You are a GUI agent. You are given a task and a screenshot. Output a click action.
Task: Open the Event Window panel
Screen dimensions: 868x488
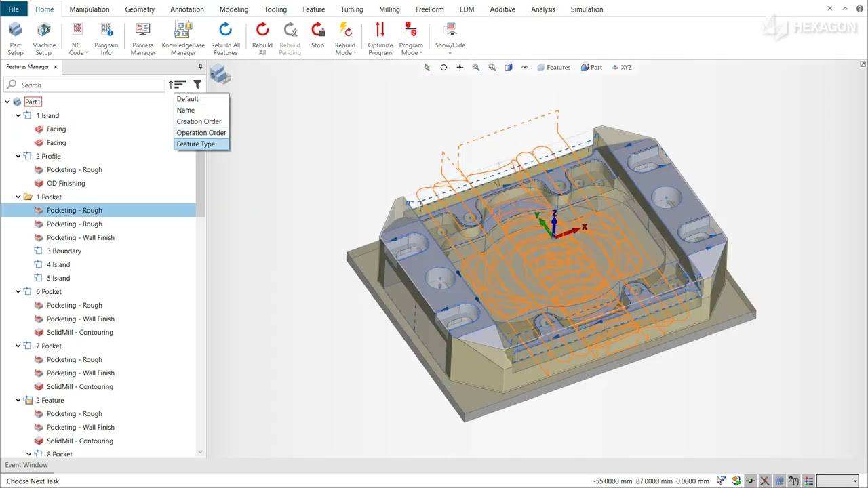26,465
